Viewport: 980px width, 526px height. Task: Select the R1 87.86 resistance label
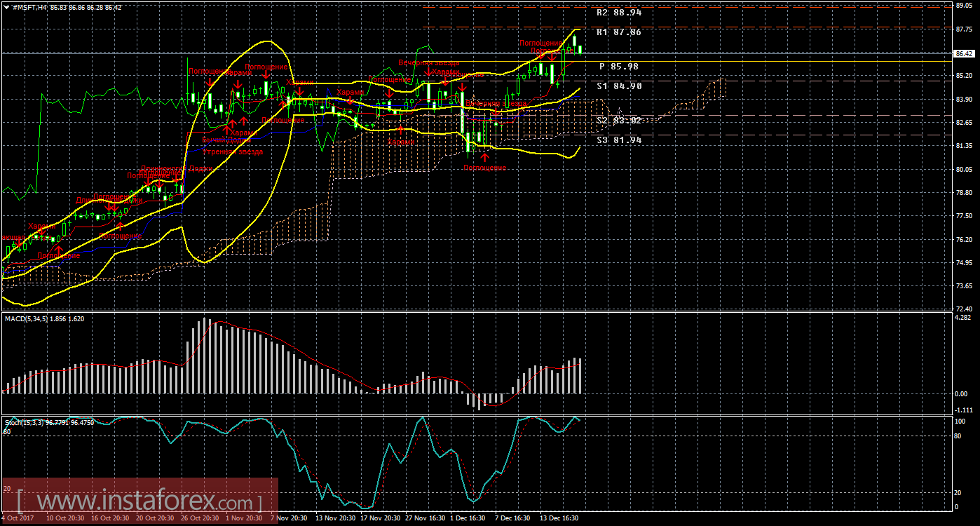click(x=618, y=32)
